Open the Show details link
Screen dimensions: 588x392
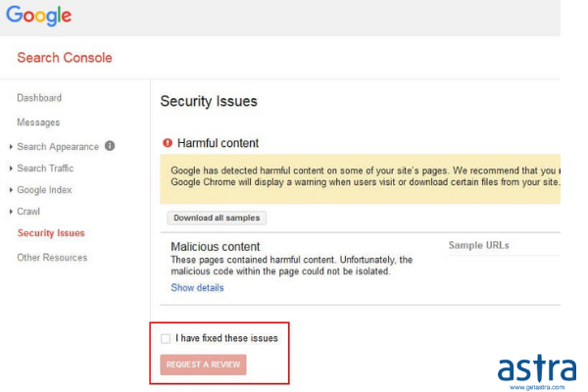[197, 288]
